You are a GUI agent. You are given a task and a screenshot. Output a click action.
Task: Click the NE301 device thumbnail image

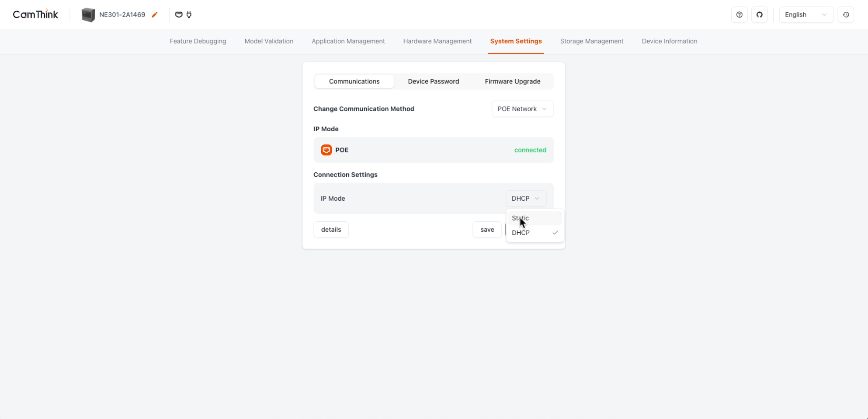point(88,15)
